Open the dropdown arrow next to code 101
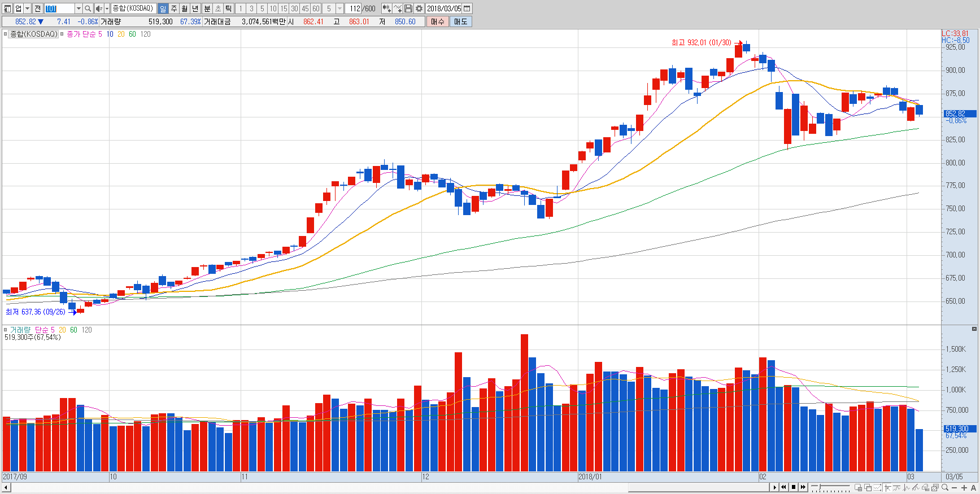 click(79, 8)
